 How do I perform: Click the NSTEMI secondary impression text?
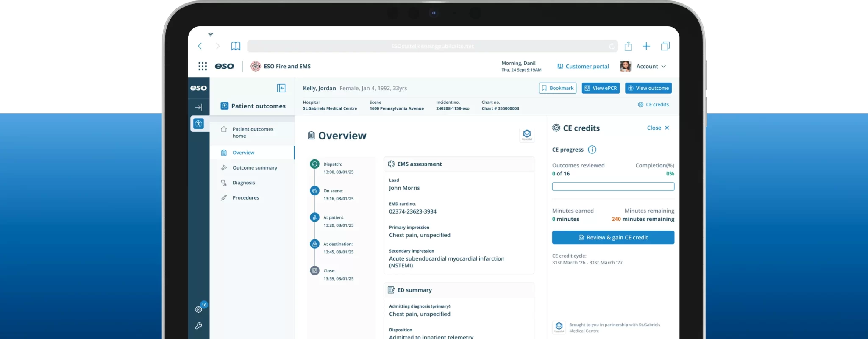(447, 262)
